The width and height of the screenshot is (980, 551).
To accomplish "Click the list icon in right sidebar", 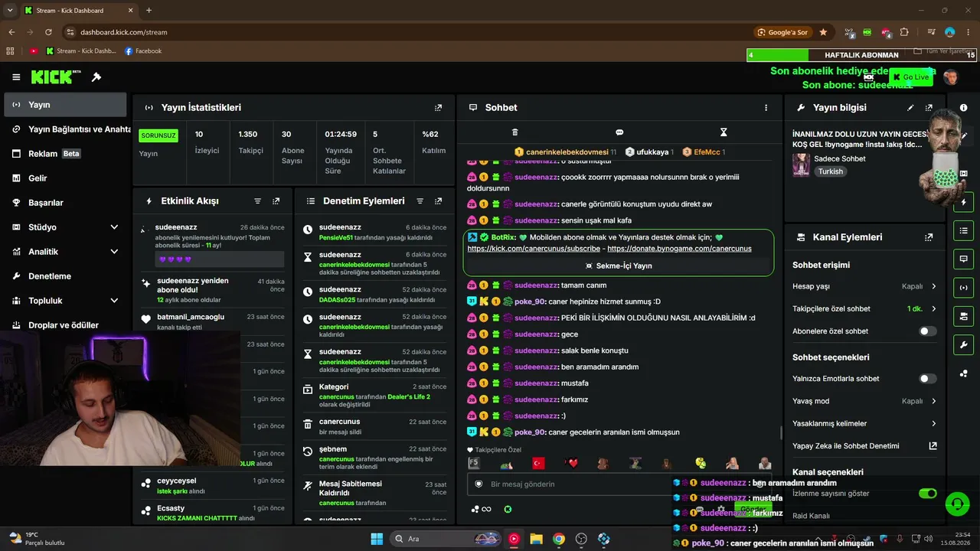I will (x=964, y=231).
